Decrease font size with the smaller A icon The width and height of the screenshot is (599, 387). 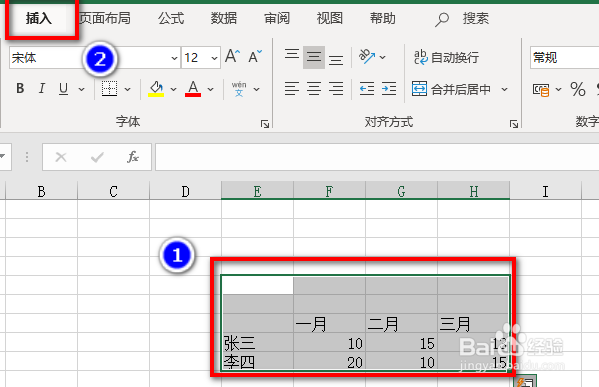point(255,57)
